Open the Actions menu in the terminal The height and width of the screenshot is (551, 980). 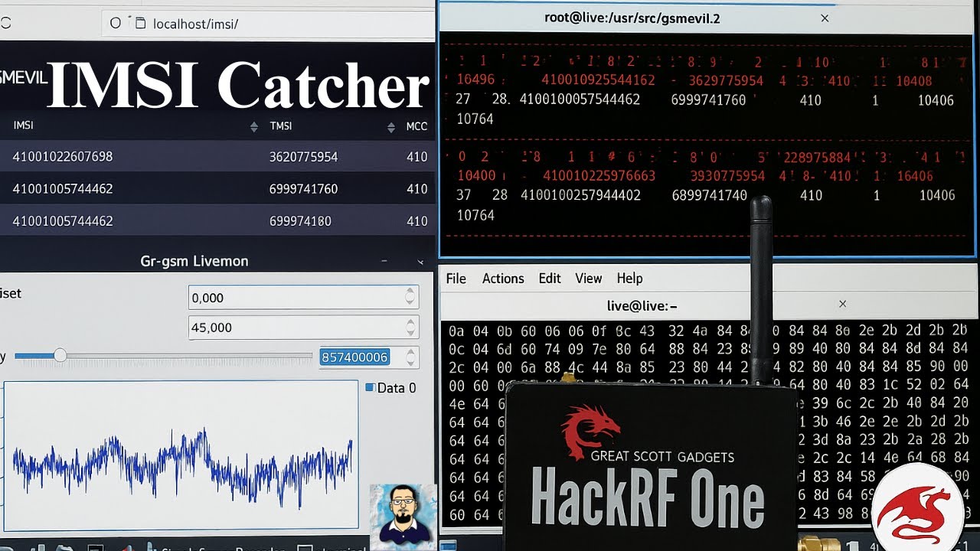(503, 279)
